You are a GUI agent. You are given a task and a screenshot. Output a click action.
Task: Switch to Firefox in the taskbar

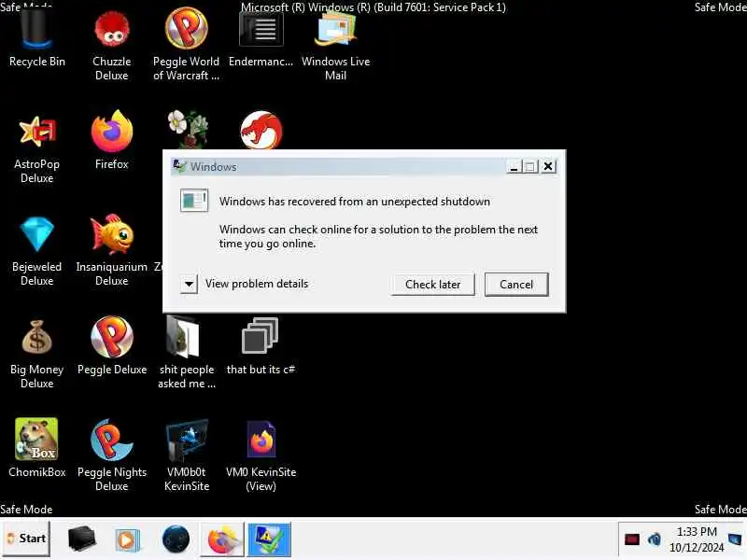click(x=222, y=540)
